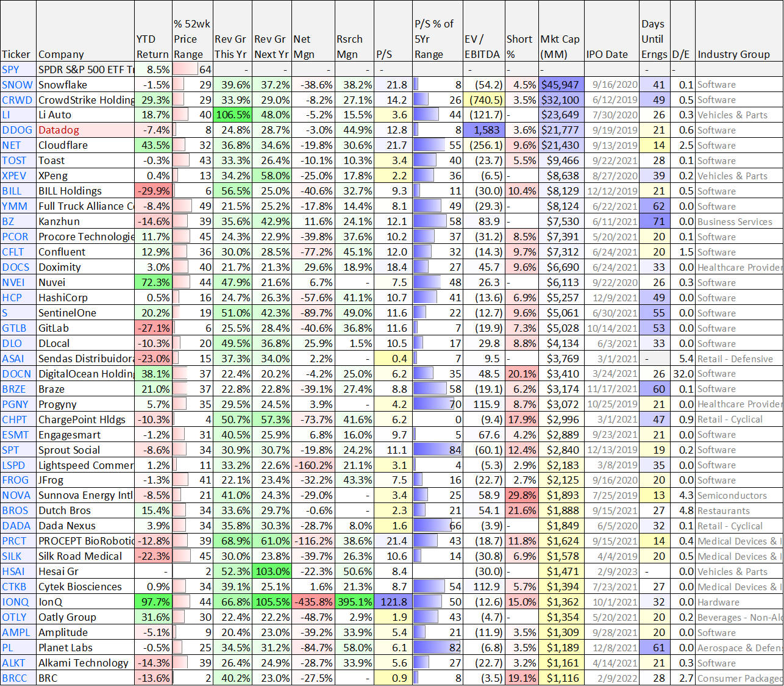The image size is (784, 686).
Task: Select the DDOG ticker cell
Action: 18,130
